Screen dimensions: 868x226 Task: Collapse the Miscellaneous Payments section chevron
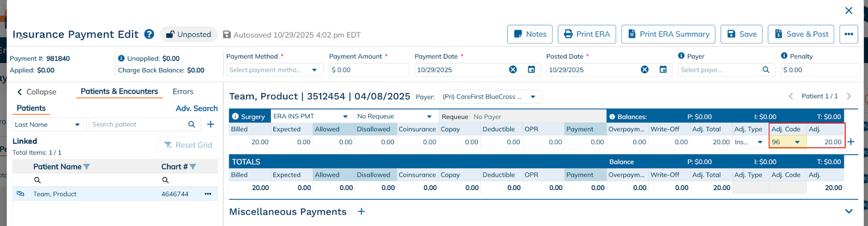pos(848,211)
